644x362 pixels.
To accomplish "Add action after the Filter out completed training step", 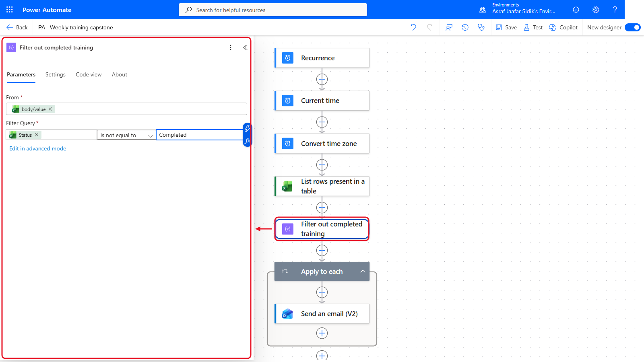I will pyautogui.click(x=322, y=251).
